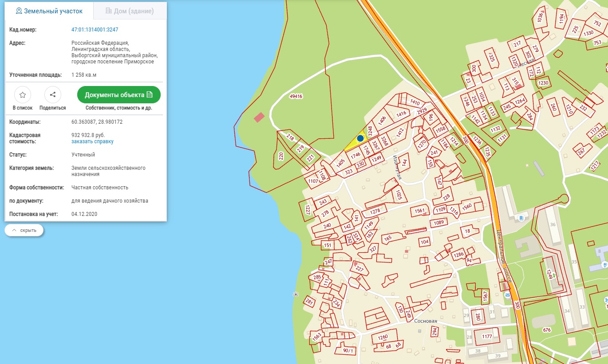Click the document icon in green button
This screenshot has width=608, height=364.
[150, 95]
